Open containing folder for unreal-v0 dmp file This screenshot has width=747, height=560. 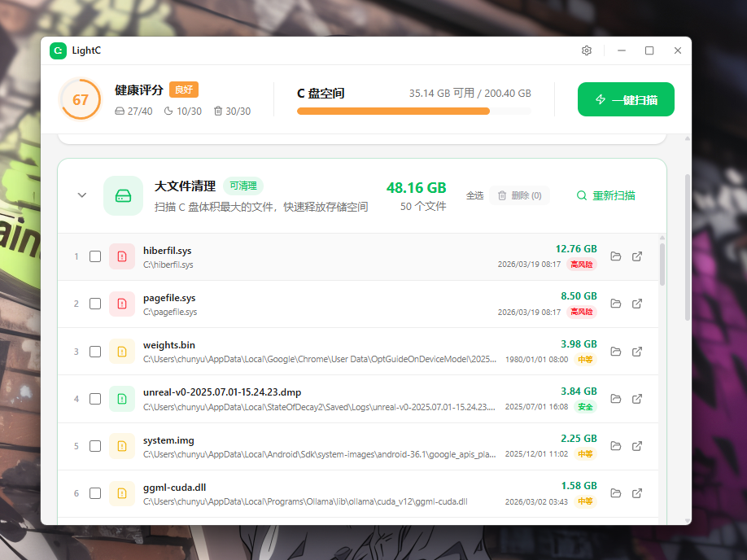click(x=615, y=399)
